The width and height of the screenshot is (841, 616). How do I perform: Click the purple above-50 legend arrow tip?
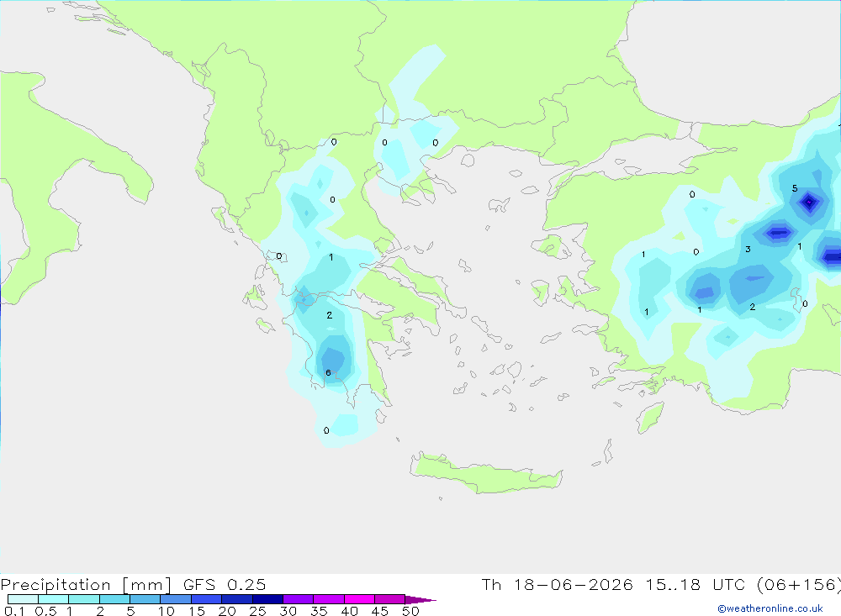421,600
